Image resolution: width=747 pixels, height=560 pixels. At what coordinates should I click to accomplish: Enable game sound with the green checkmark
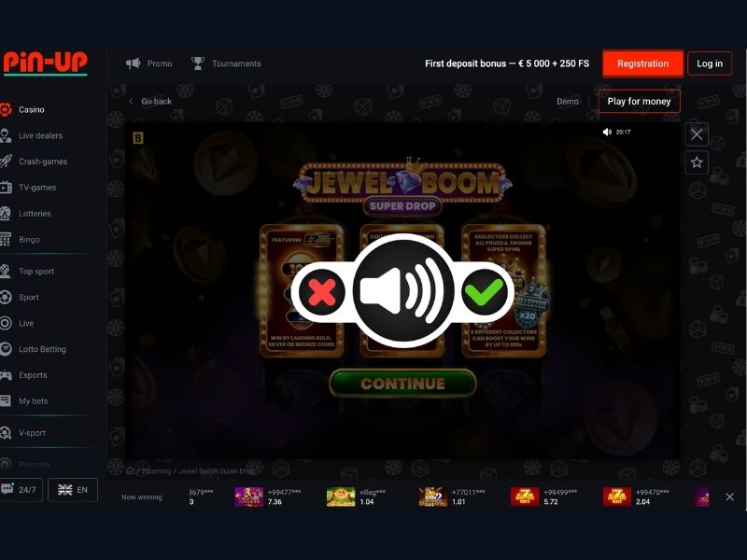pyautogui.click(x=486, y=291)
